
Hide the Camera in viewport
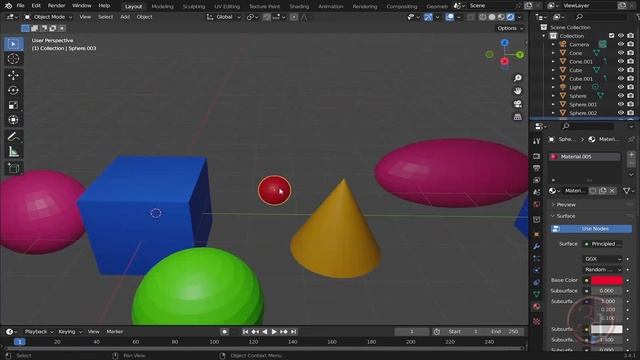[x=620, y=44]
